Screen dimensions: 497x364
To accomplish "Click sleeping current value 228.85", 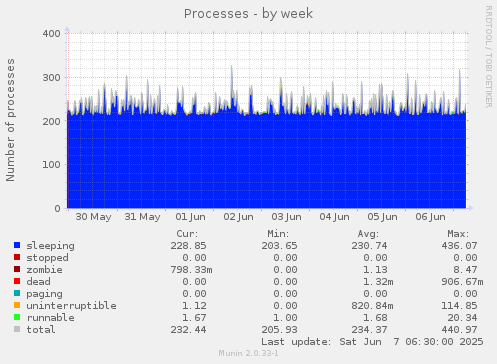I will pyautogui.click(x=188, y=246).
